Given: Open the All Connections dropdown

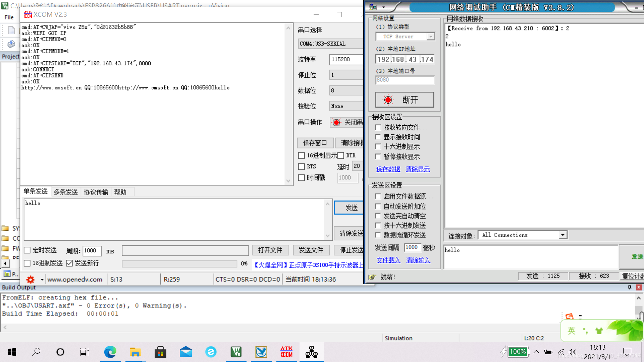Looking at the screenshot, I should point(563,235).
